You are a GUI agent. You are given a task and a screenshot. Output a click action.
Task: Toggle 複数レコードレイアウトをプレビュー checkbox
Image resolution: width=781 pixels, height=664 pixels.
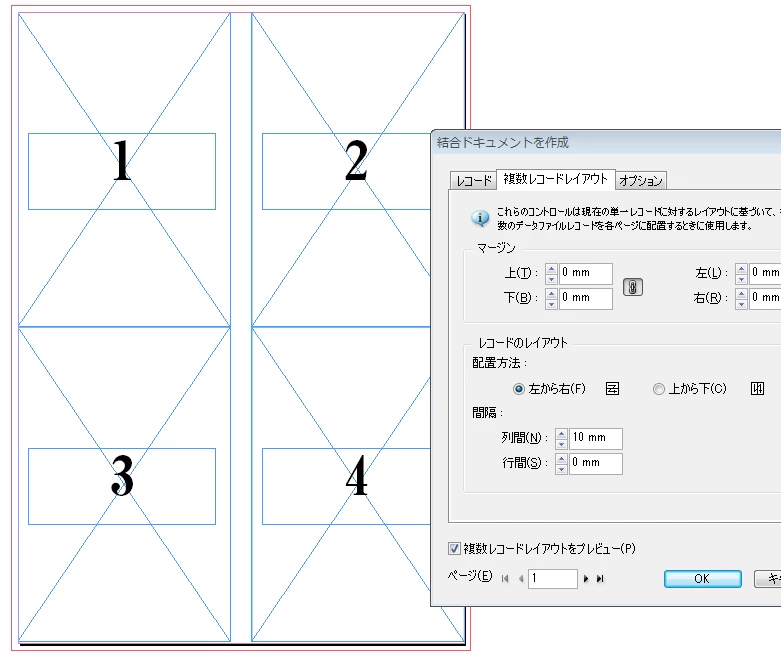(454, 548)
